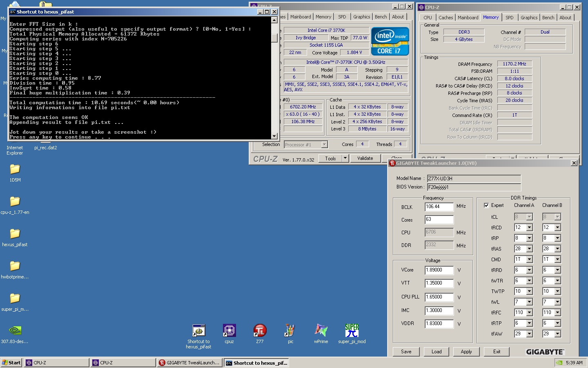588x368 pixels.
Task: Click the BCLK frequency input field
Action: tap(439, 207)
